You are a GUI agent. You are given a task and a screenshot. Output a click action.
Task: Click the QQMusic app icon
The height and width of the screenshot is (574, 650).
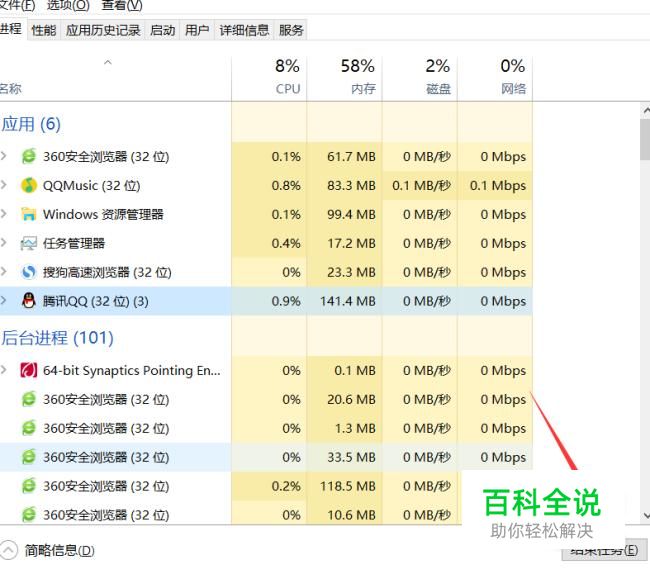tap(29, 185)
